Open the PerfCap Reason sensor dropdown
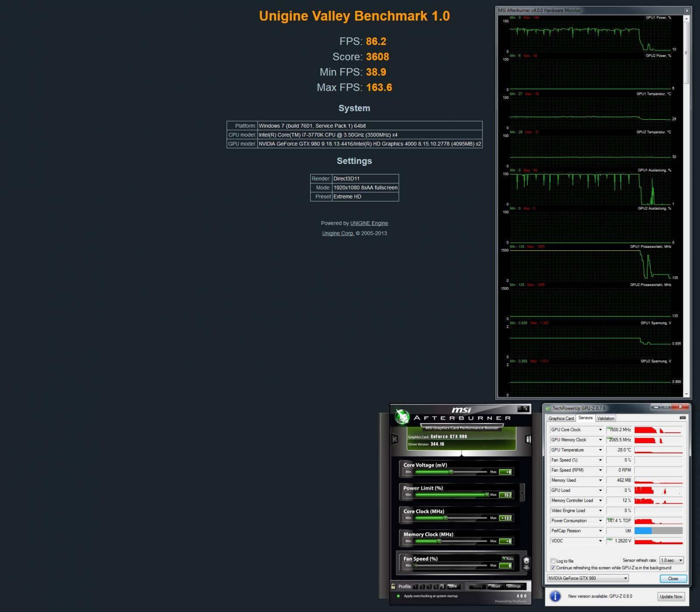700x612 pixels. 600,531
